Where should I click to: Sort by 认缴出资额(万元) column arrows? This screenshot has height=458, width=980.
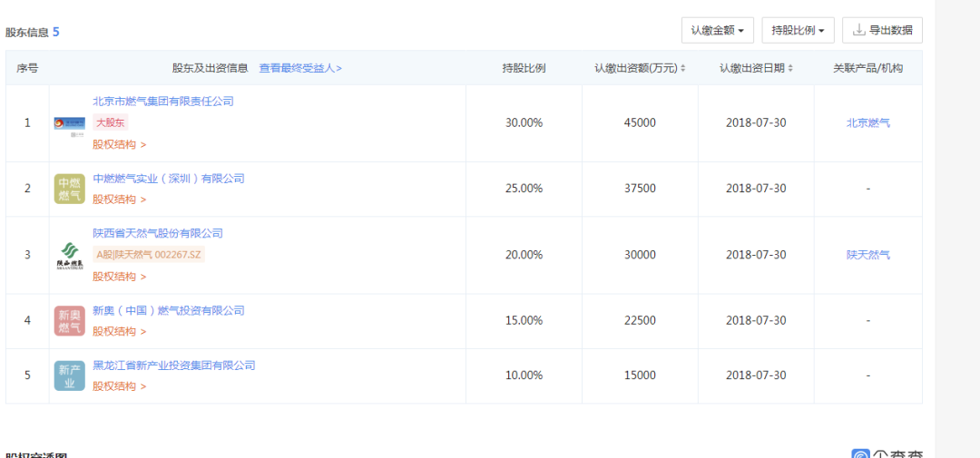click(683, 68)
